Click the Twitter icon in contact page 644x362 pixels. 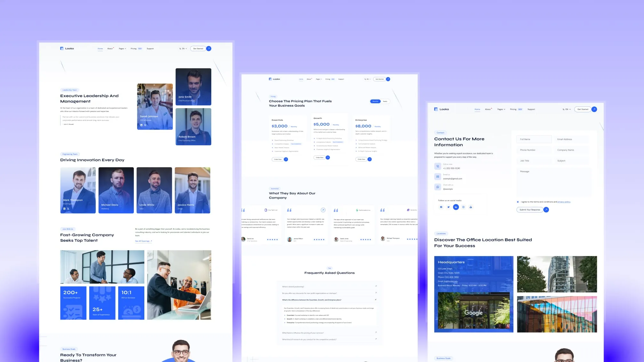point(448,207)
